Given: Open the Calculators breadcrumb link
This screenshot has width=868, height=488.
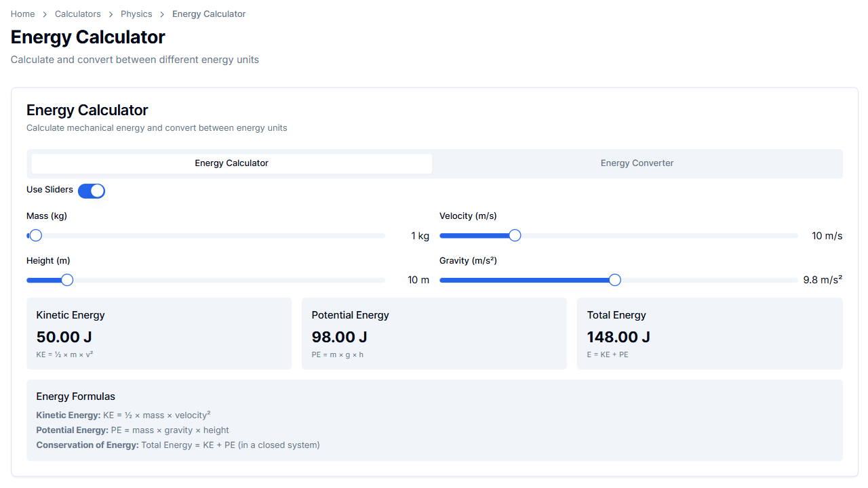Looking at the screenshot, I should 77,14.
